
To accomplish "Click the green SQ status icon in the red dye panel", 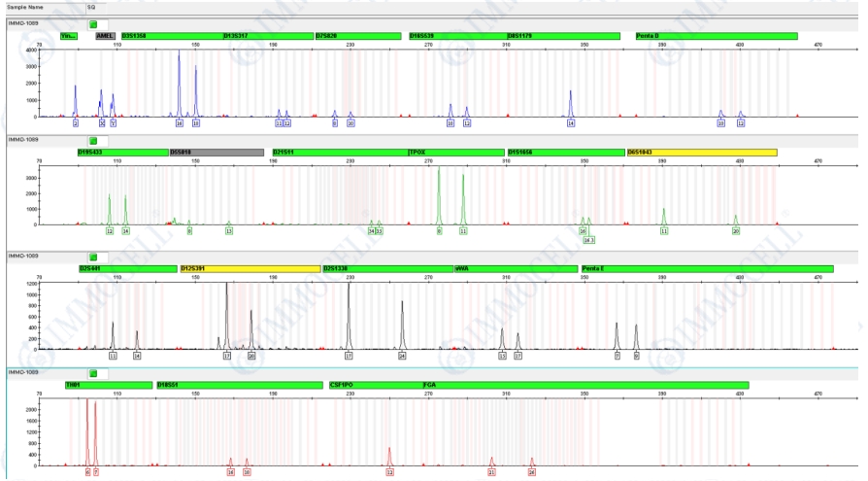I will pyautogui.click(x=93, y=373).
